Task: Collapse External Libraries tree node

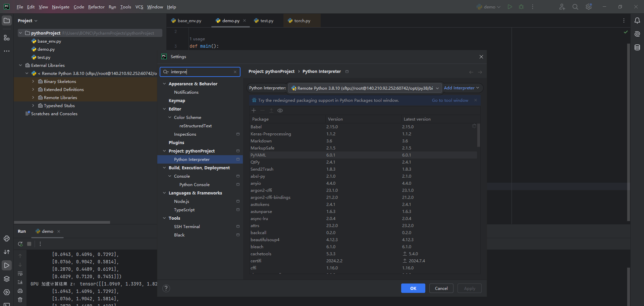Action: tap(20, 65)
